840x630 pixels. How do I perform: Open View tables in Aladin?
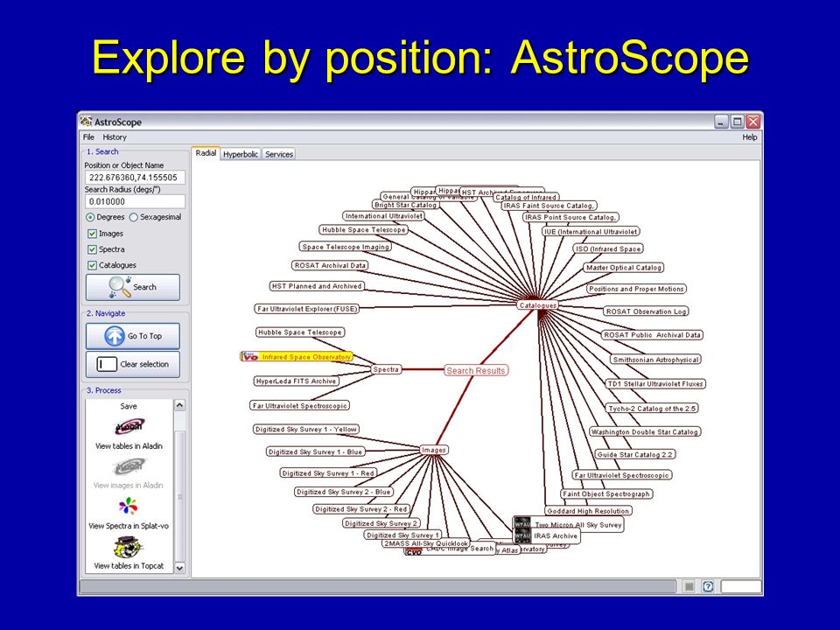coord(129,433)
